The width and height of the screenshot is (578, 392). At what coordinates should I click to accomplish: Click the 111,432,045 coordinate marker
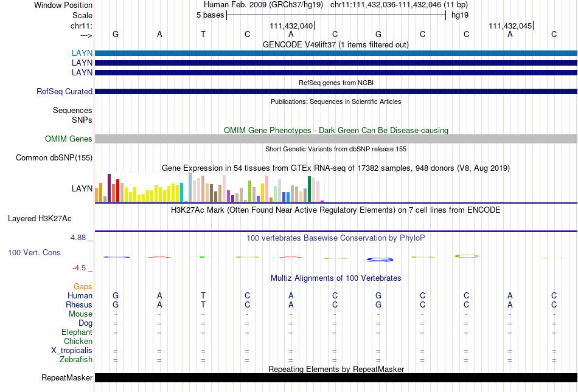[x=510, y=26]
